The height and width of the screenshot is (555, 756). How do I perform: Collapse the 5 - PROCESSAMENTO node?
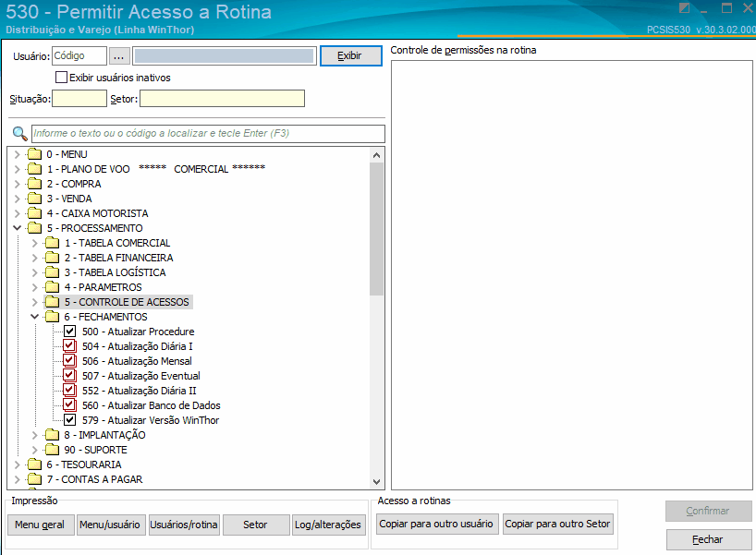point(18,228)
